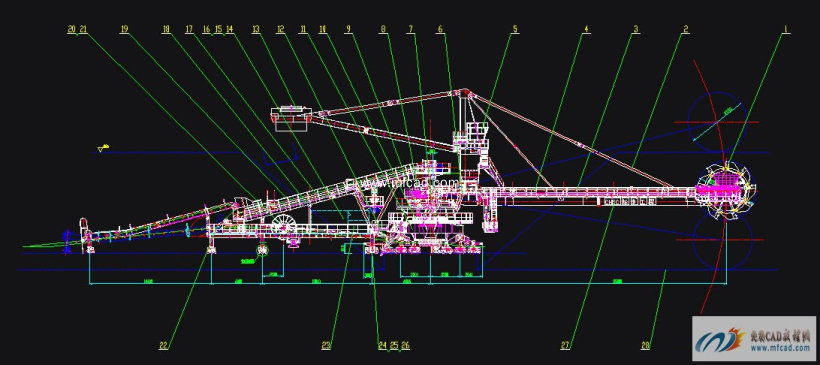820x365 pixels.
Task: Select callout number 17 label
Action: coord(189,30)
